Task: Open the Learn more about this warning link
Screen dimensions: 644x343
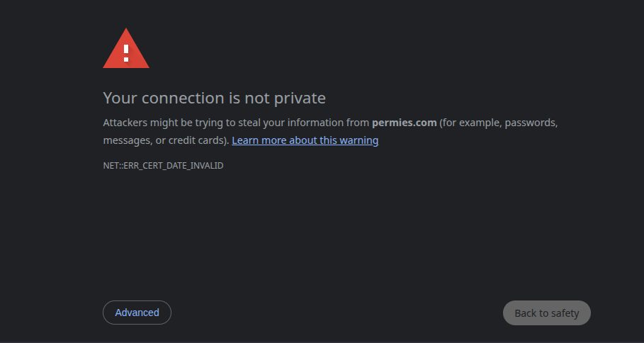Action: click(305, 140)
